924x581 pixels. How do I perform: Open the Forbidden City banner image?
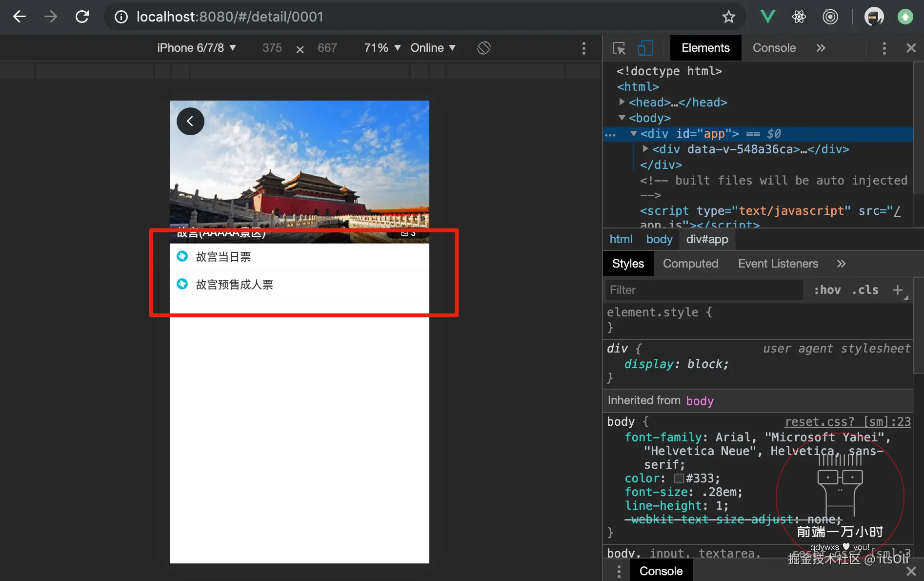point(300,172)
